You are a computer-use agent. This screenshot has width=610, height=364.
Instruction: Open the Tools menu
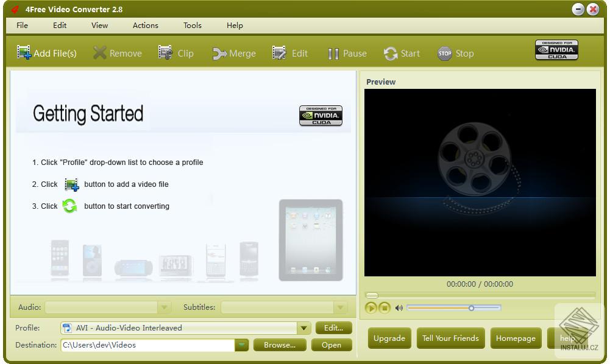(192, 26)
